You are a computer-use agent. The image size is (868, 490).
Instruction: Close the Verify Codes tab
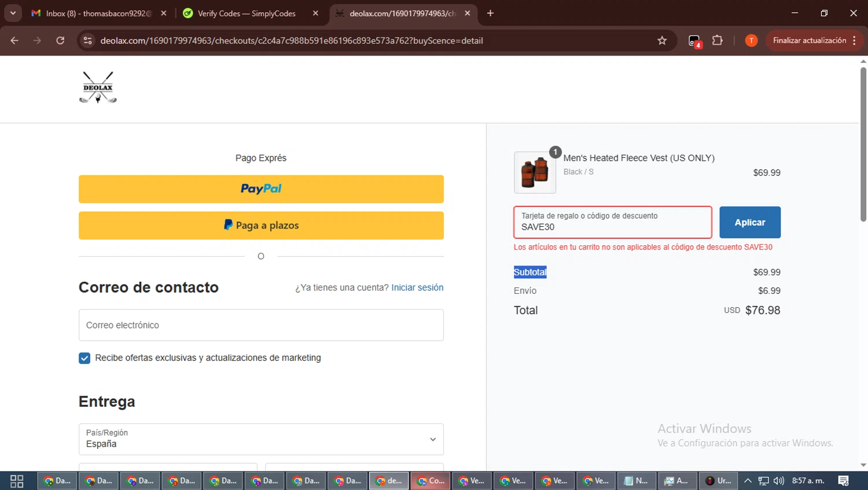coord(315,13)
